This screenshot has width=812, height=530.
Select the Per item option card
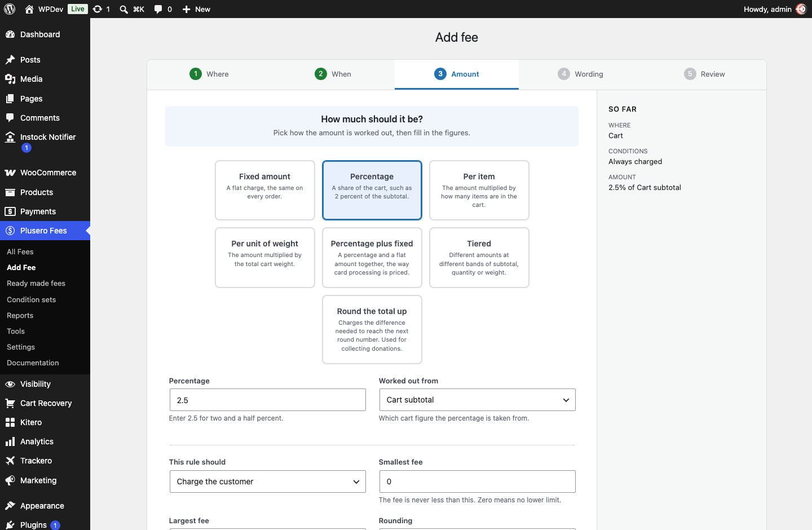(479, 190)
